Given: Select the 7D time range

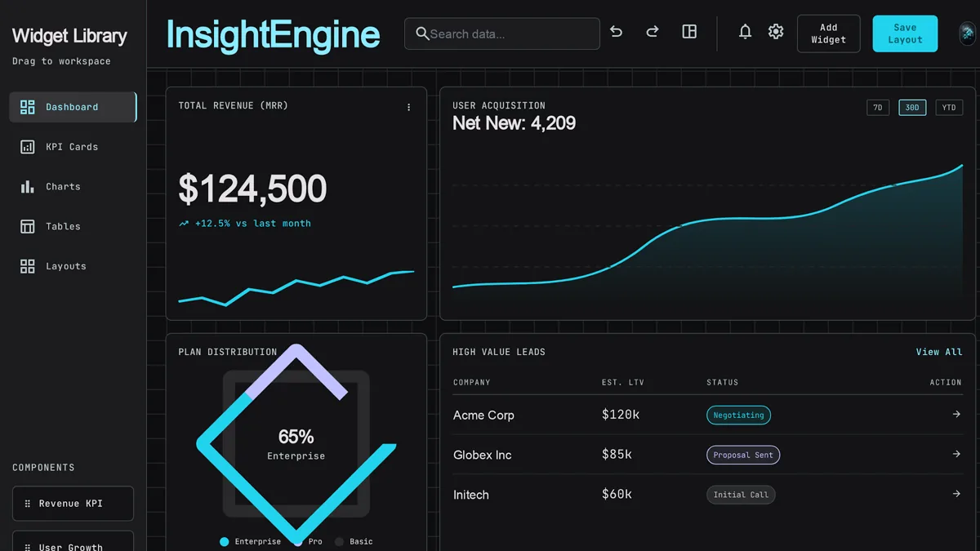Looking at the screenshot, I should point(878,108).
